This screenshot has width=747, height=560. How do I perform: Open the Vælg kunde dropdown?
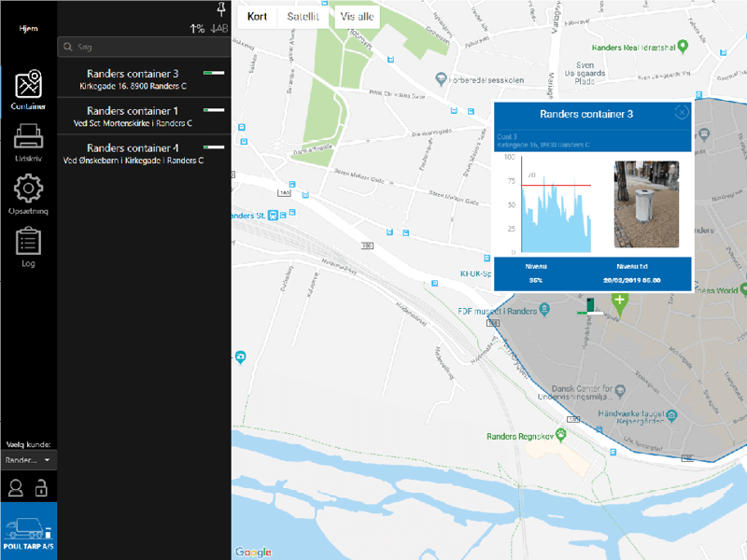(28, 460)
